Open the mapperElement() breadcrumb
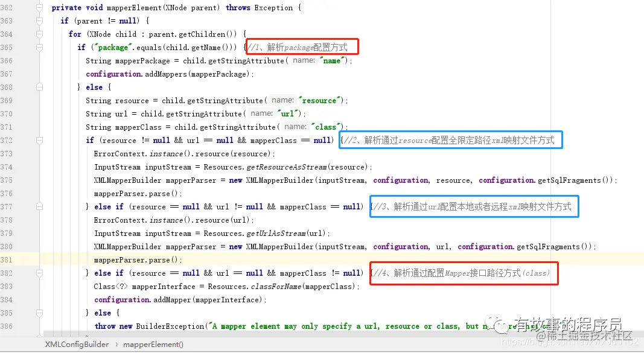The image size is (644, 353). 153,345
